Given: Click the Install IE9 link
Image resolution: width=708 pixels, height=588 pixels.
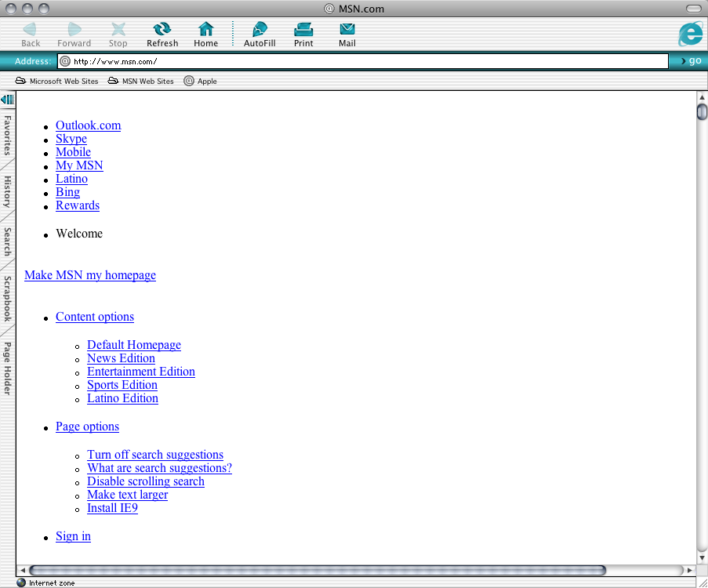Looking at the screenshot, I should click(112, 508).
